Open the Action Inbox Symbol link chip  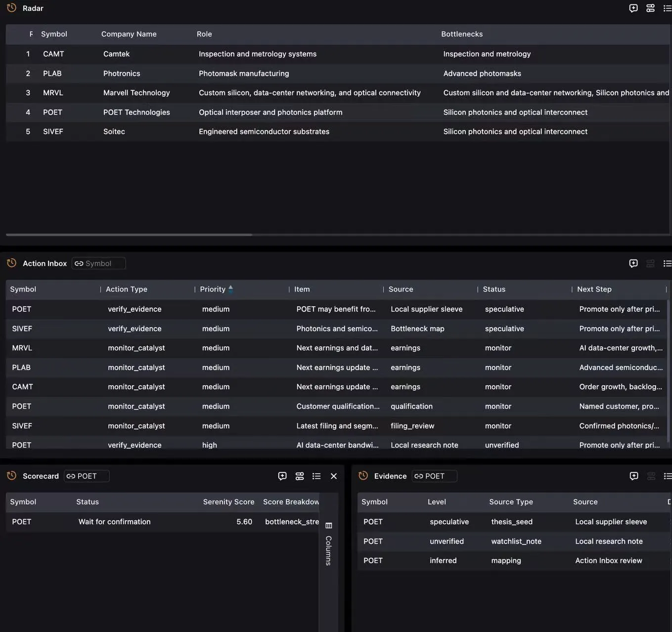[98, 263]
